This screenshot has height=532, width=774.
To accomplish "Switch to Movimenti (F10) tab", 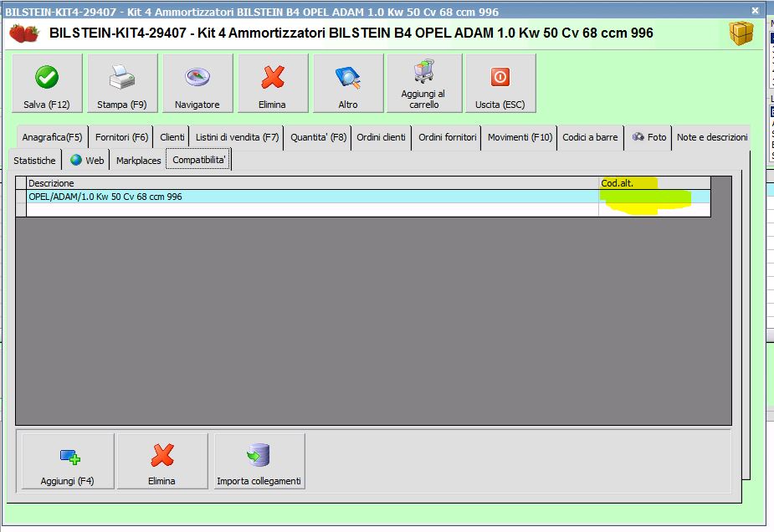I will [520, 137].
